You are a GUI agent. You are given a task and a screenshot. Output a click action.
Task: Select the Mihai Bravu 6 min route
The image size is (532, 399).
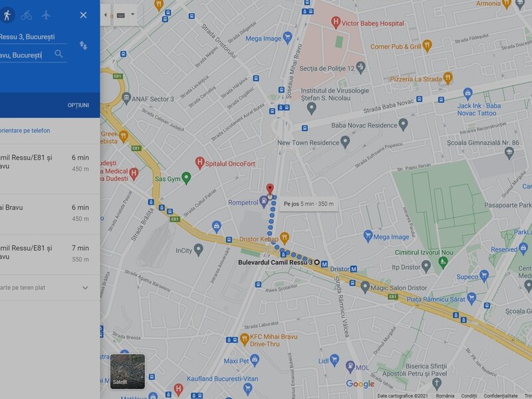click(50, 213)
